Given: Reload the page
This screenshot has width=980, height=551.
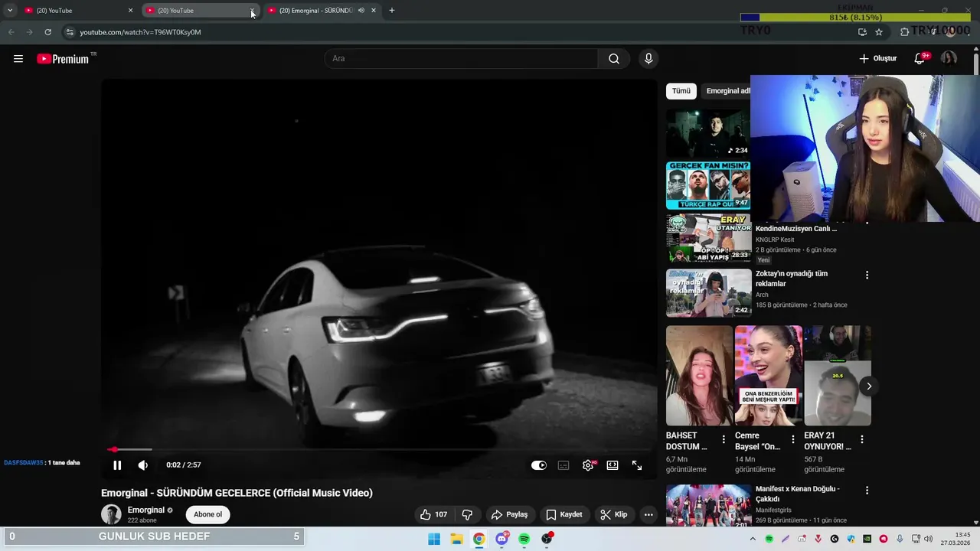Looking at the screenshot, I should click(47, 32).
